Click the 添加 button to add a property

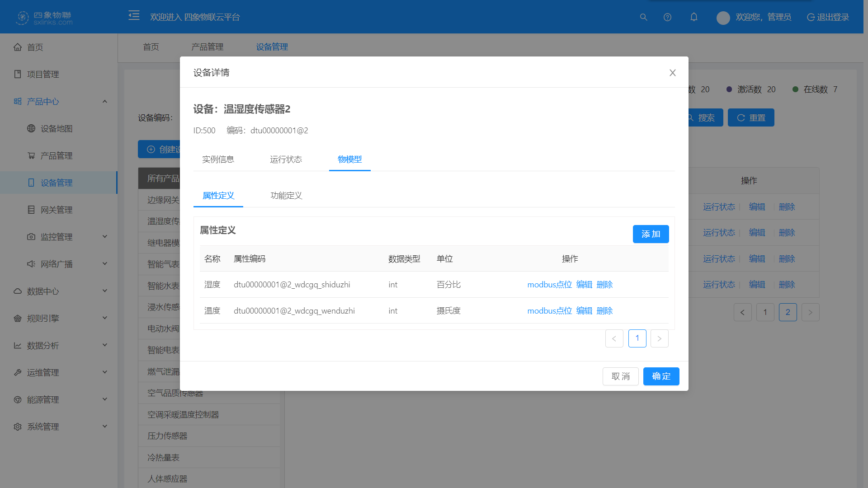(651, 234)
